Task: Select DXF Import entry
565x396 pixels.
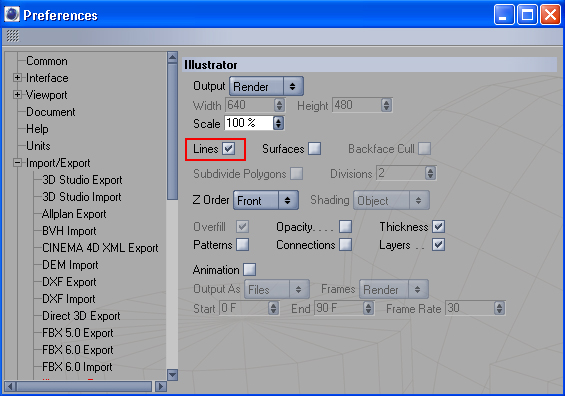Action: pyautogui.click(x=69, y=299)
